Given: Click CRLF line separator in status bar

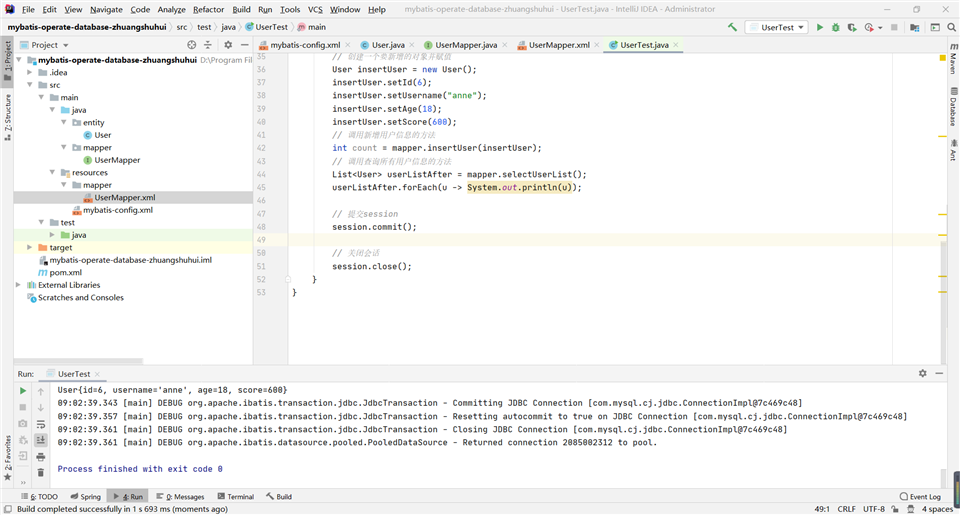Looking at the screenshot, I should (x=847, y=509).
